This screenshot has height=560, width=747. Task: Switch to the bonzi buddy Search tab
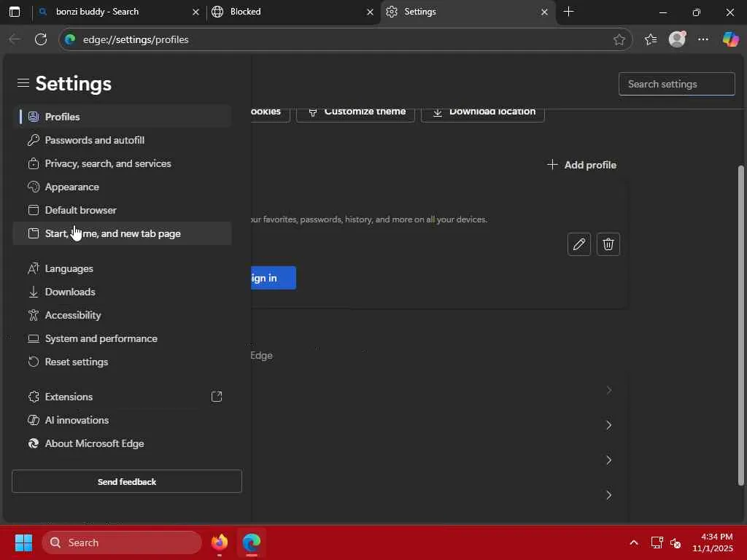click(x=115, y=12)
